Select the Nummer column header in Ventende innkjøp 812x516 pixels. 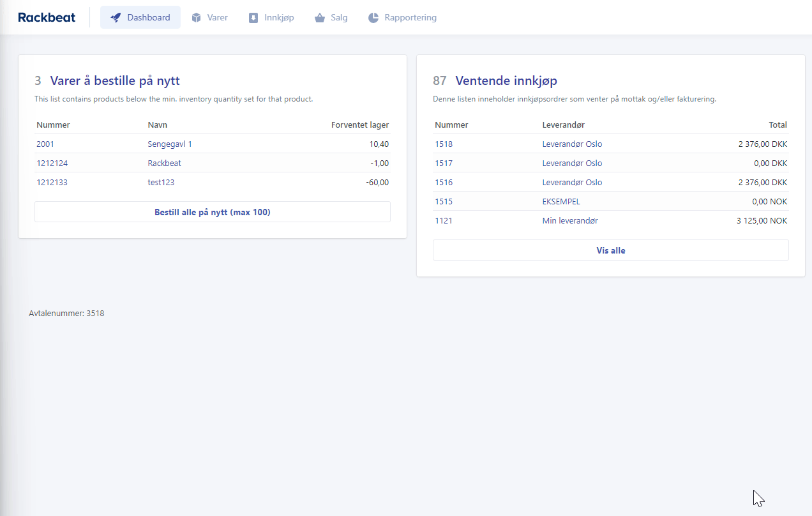click(451, 125)
